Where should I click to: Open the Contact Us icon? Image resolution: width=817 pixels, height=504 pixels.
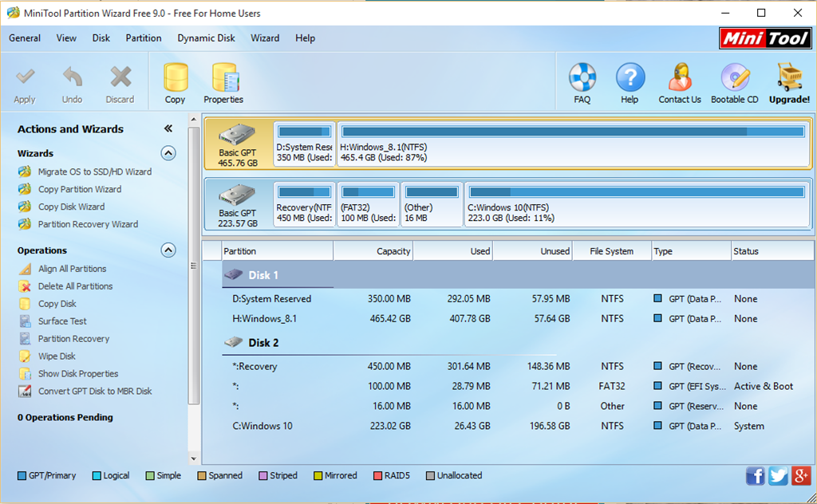pyautogui.click(x=680, y=77)
